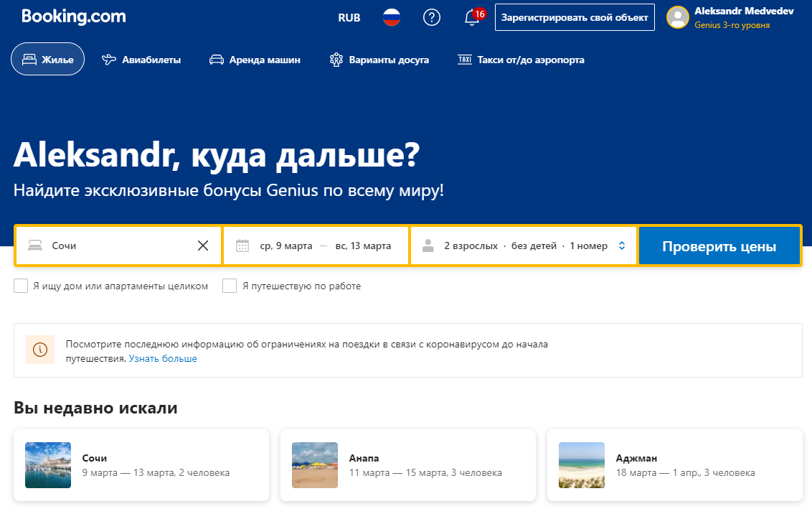This screenshot has width=812, height=514.
Task: Expand guests dropdown arrows
Action: coord(622,246)
